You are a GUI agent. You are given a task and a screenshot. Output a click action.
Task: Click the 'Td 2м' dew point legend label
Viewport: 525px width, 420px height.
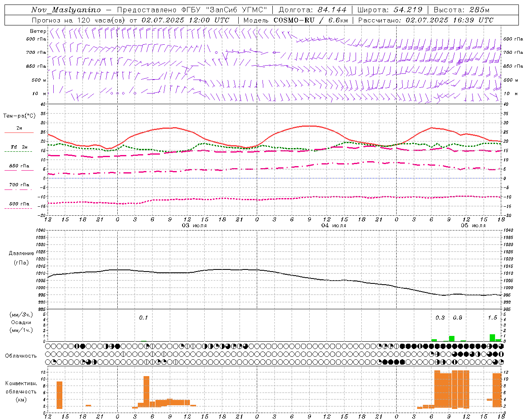[19, 147]
